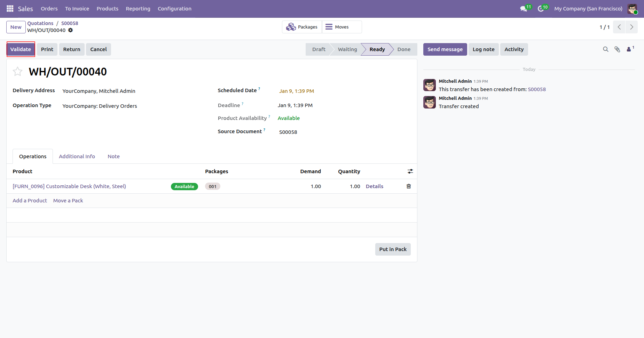Open the To Invoice menu
This screenshot has width=644, height=338.
[x=77, y=9]
